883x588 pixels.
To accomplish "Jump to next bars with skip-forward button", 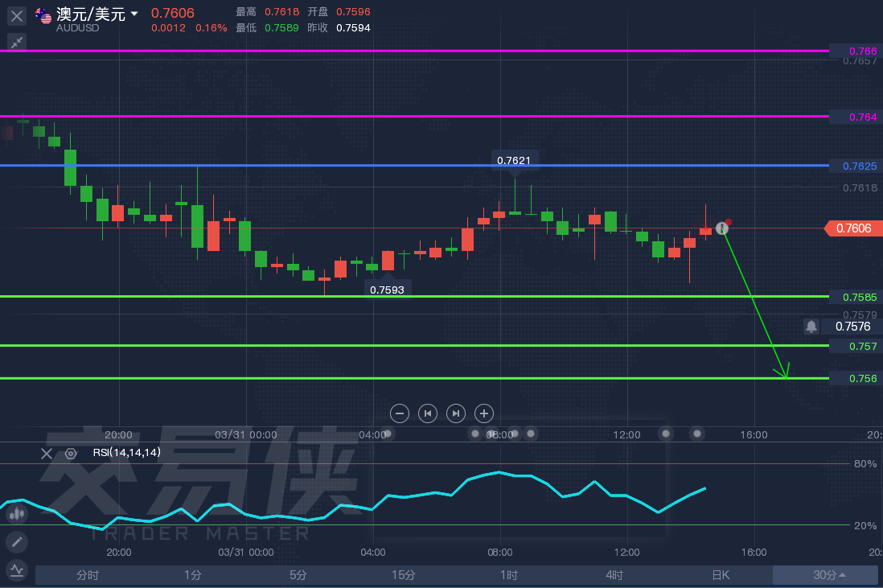I will (x=456, y=413).
